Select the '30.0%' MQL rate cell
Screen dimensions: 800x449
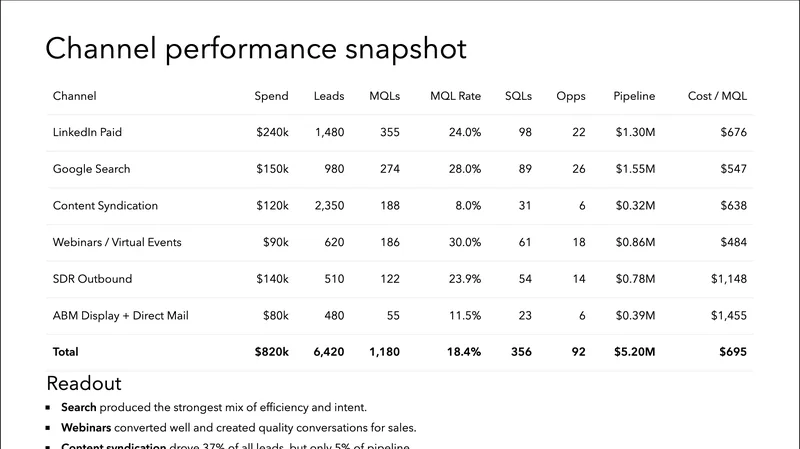[463, 243]
